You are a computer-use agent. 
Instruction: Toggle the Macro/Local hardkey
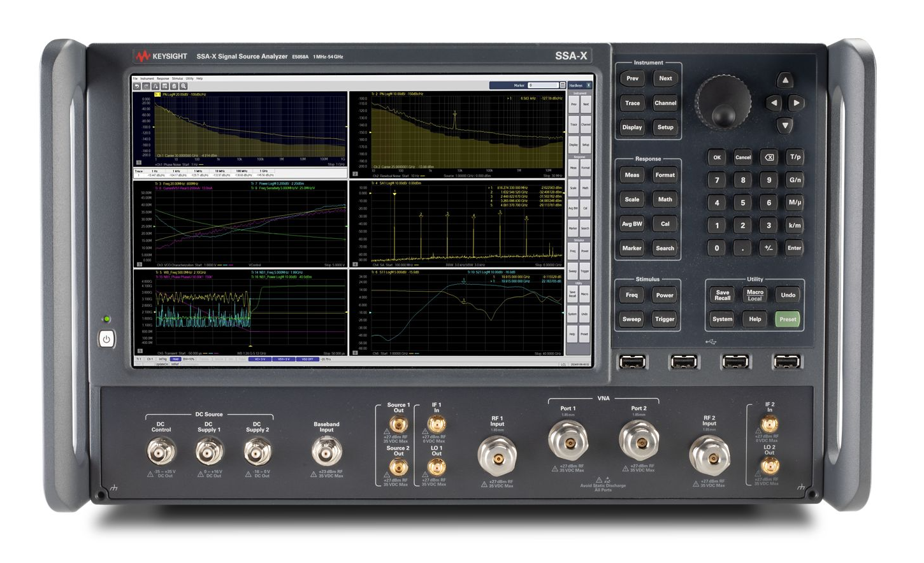point(754,295)
